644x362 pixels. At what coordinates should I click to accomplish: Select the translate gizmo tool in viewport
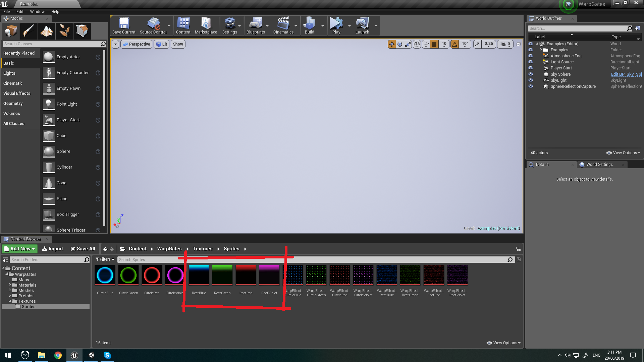(x=392, y=44)
